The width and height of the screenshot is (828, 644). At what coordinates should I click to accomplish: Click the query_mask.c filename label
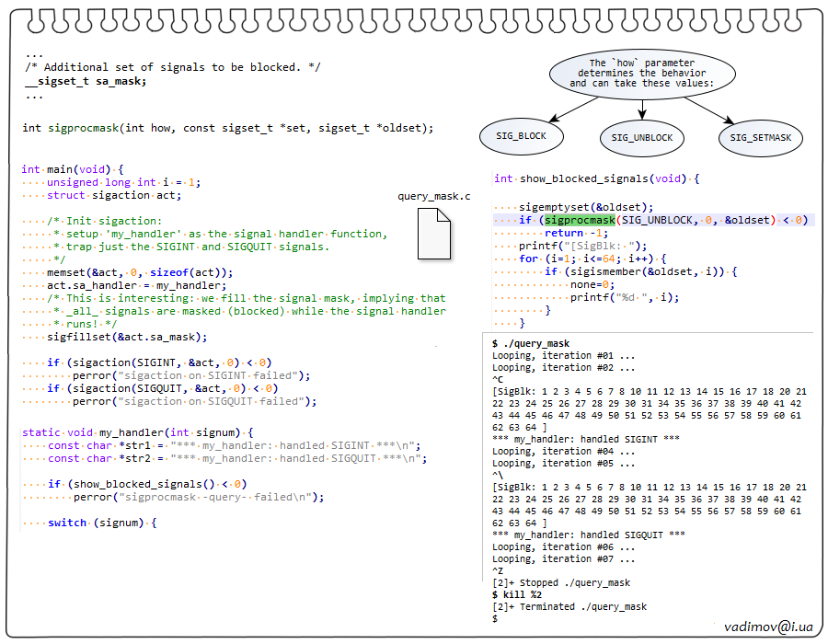(x=433, y=197)
